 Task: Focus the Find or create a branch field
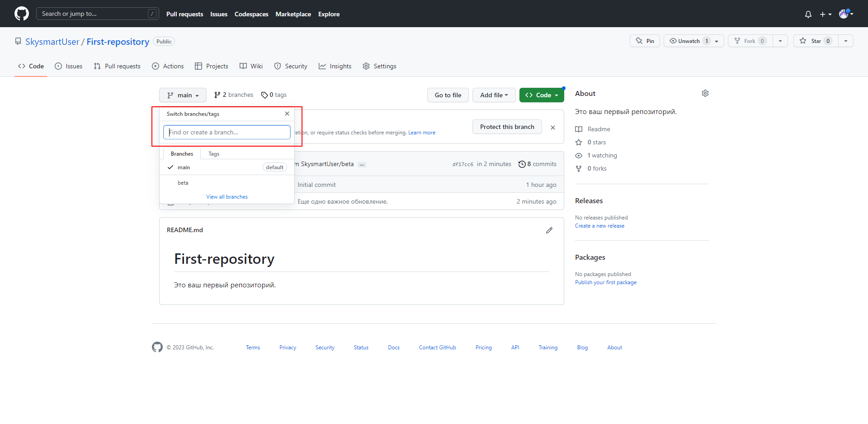[227, 132]
